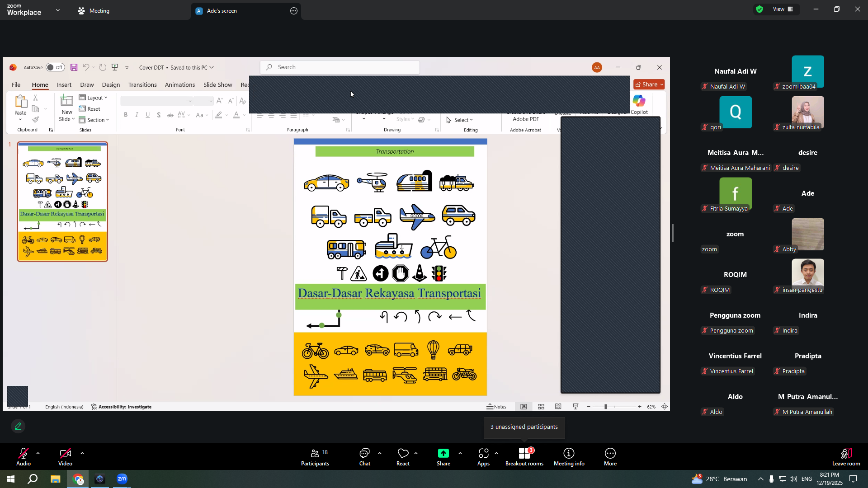Start Zoom Video camera
This screenshot has width=868, height=488.
pyautogui.click(x=65, y=457)
